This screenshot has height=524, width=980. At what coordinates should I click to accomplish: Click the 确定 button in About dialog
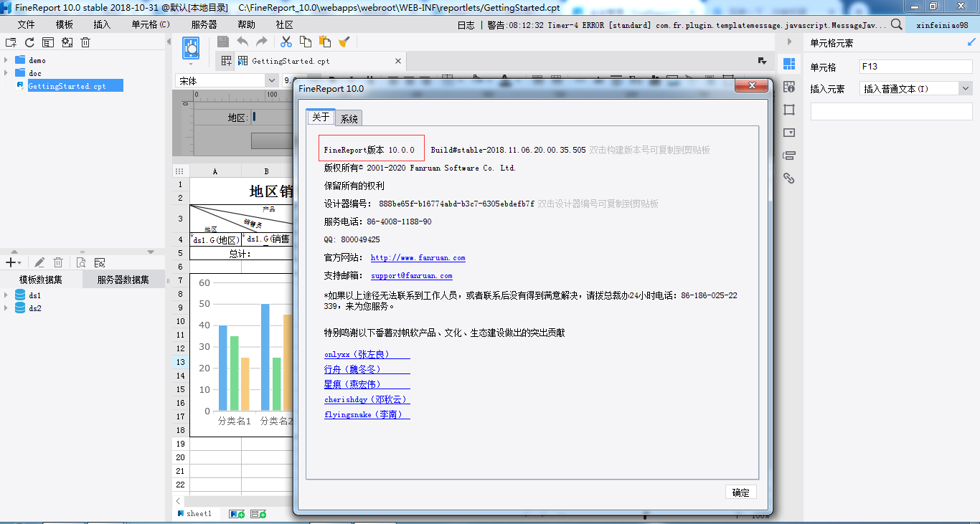[x=741, y=492]
